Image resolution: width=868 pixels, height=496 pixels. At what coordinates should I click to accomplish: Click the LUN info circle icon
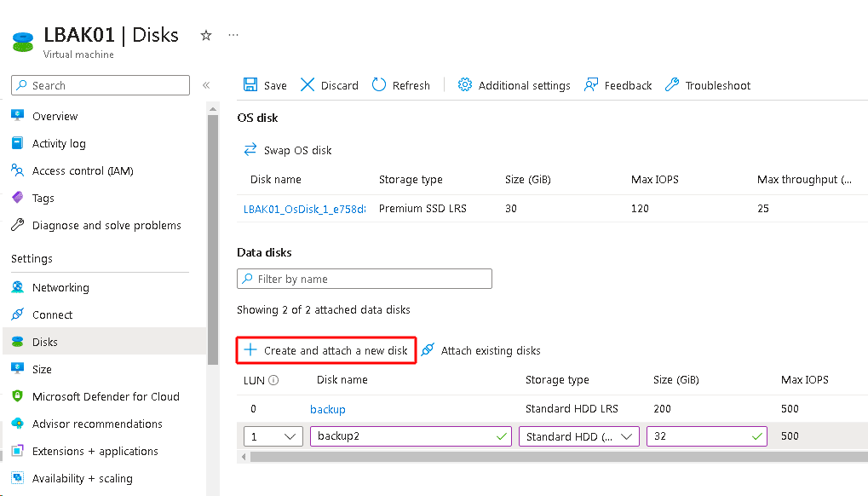pyautogui.click(x=273, y=380)
